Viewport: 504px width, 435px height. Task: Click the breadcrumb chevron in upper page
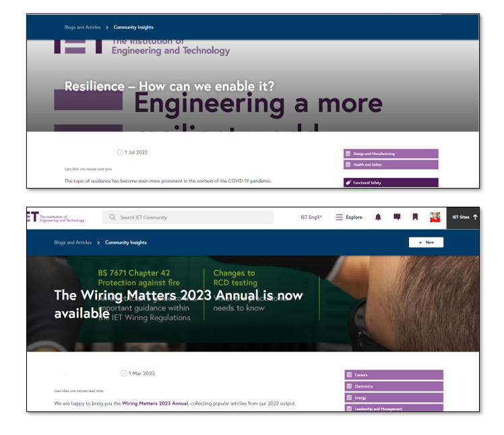click(x=107, y=28)
